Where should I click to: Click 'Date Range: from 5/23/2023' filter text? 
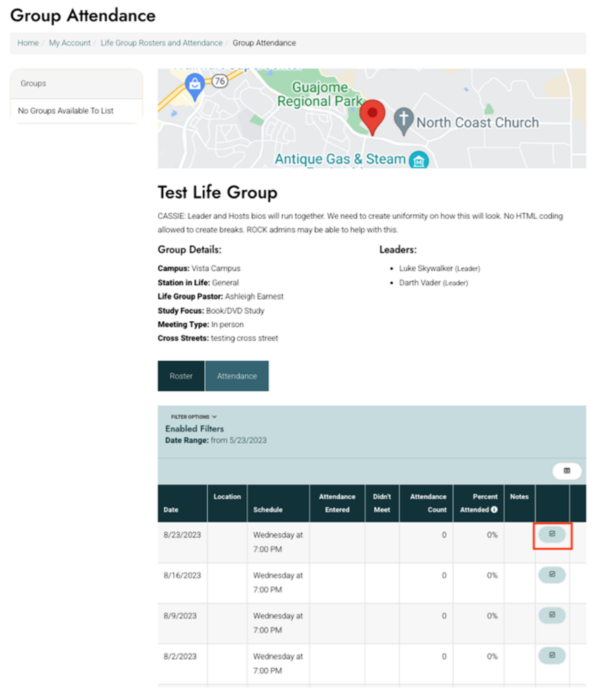(216, 440)
